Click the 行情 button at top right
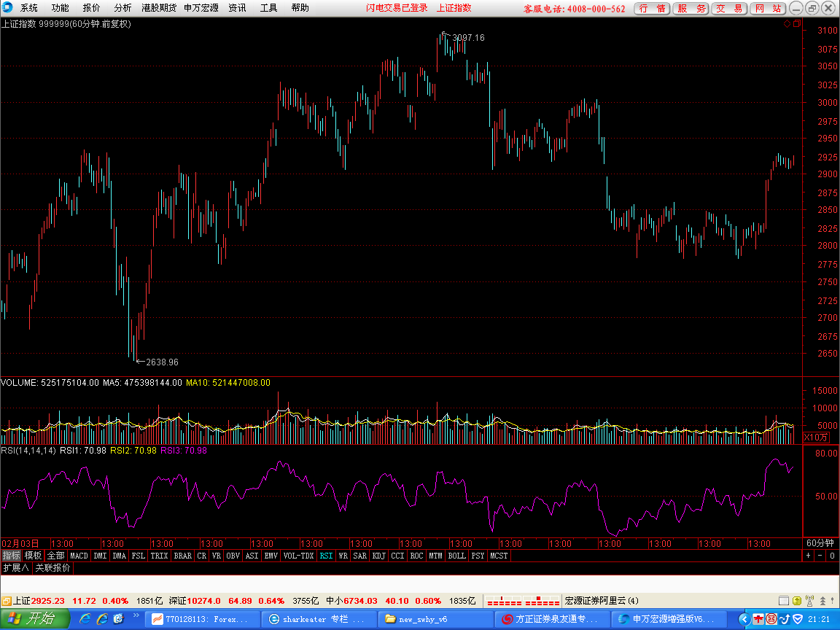Screen dimensions: 840x630 click(x=652, y=9)
